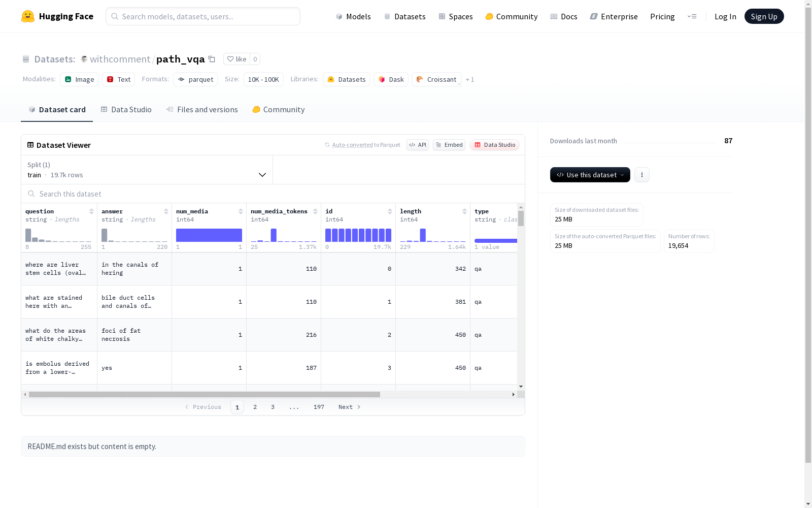Image resolution: width=812 pixels, height=508 pixels.
Task: Sort by num_media_tokens column sort icon
Action: [315, 211]
